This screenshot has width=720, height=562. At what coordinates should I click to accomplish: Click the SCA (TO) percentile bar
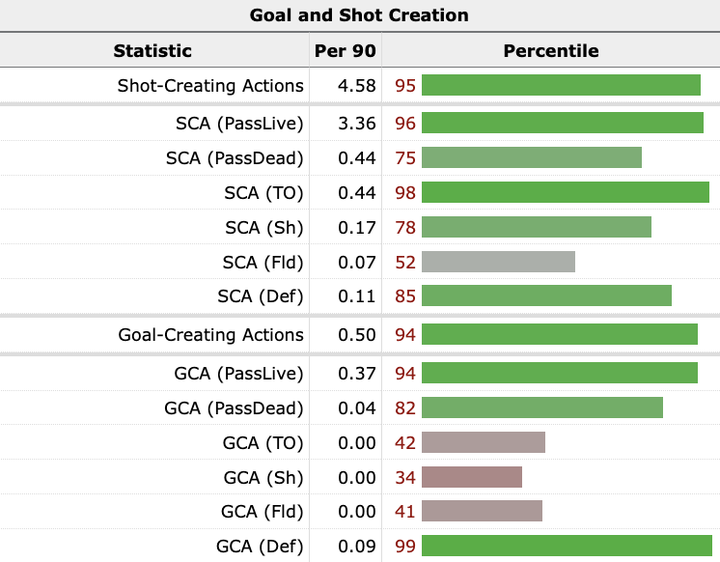pos(565,193)
